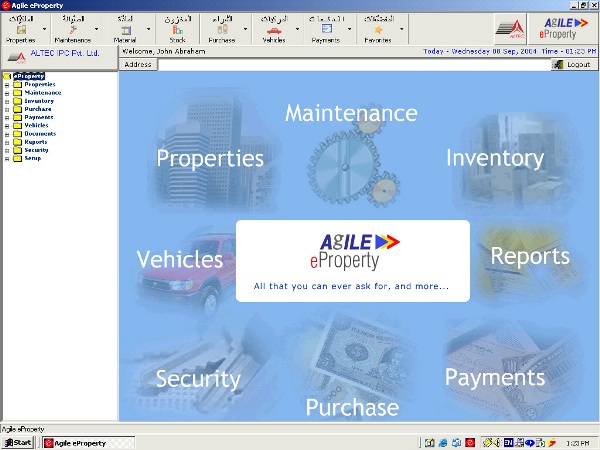Expand the Inventory tree node

coord(7,101)
